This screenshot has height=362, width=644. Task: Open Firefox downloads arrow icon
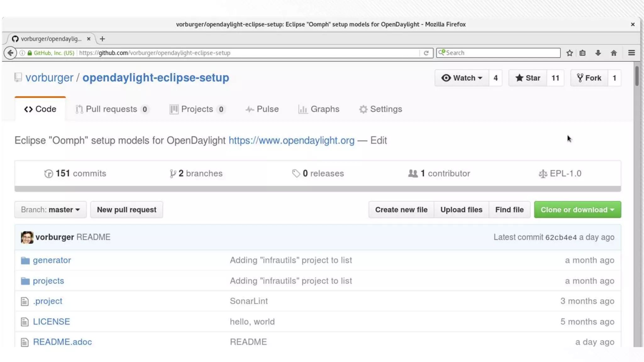point(598,53)
